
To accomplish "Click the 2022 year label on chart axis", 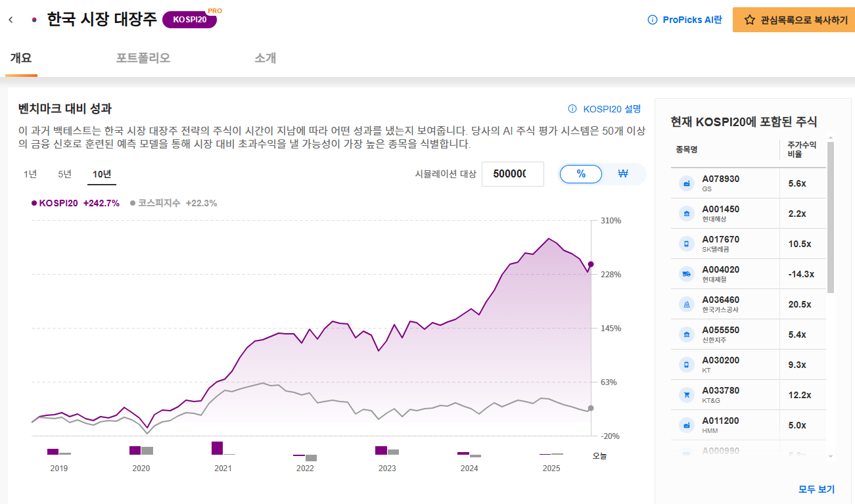I will (x=305, y=469).
